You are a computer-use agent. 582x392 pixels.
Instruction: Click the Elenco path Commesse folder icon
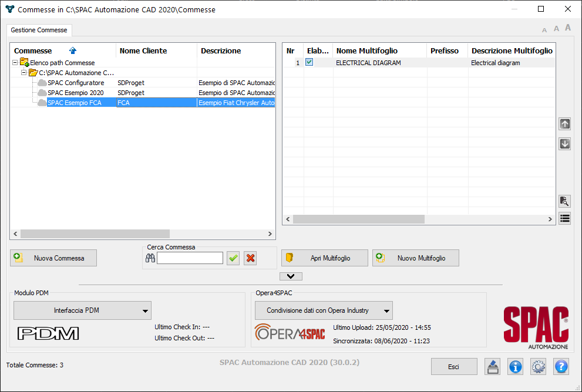[24, 62]
